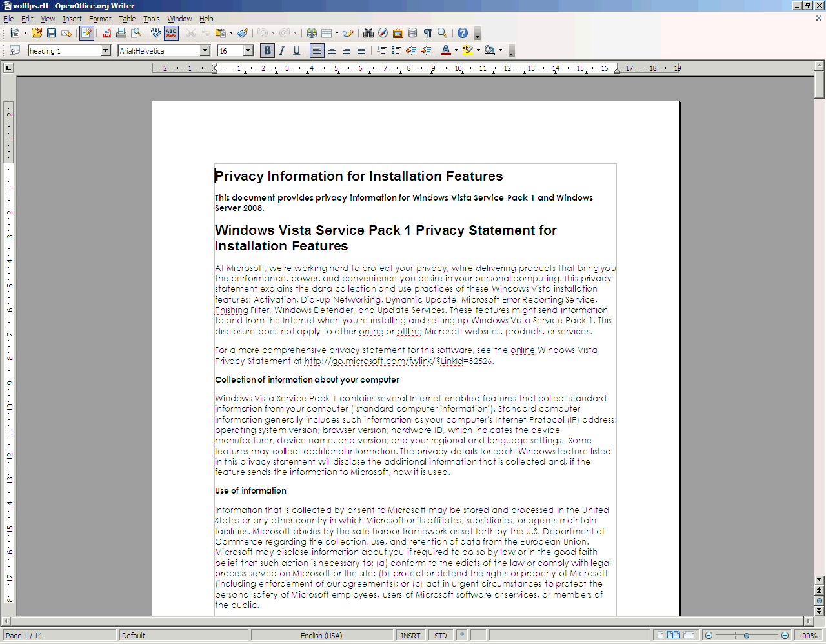Click STD selection mode status field
The image size is (826, 644).
441,636
